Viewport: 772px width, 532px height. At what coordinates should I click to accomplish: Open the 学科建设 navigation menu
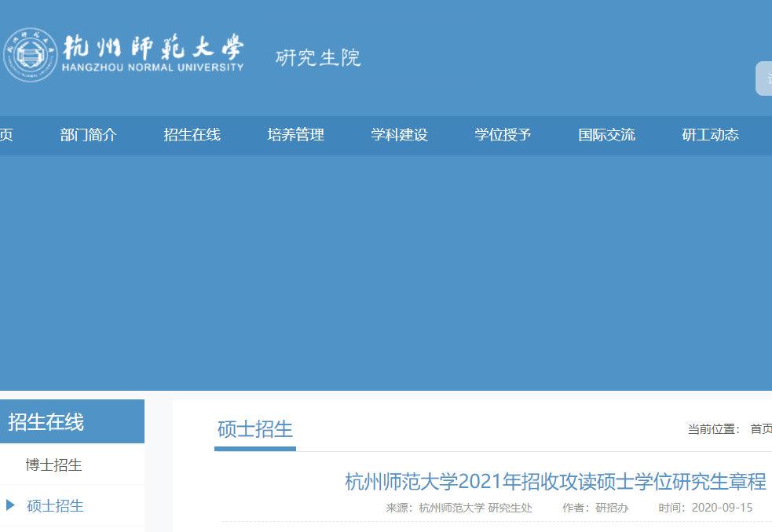click(x=399, y=135)
